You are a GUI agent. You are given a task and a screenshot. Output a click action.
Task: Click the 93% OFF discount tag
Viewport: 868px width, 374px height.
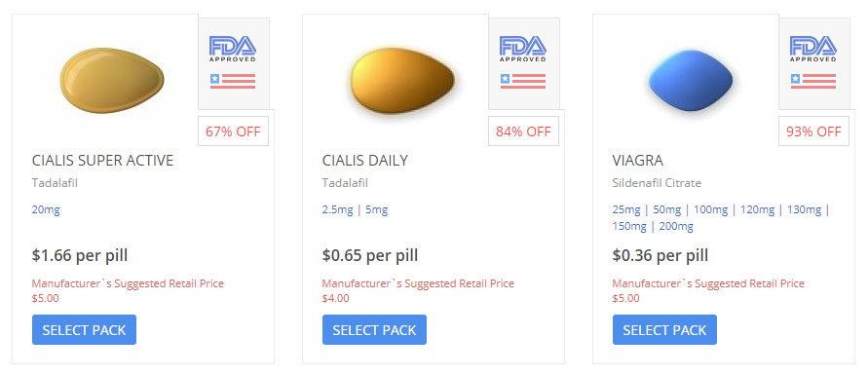coord(813,131)
